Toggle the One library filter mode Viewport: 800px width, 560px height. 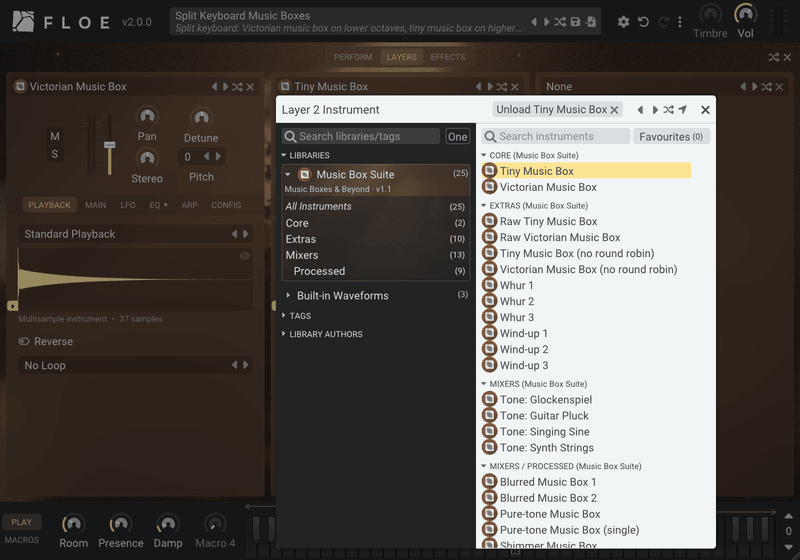pos(457,136)
